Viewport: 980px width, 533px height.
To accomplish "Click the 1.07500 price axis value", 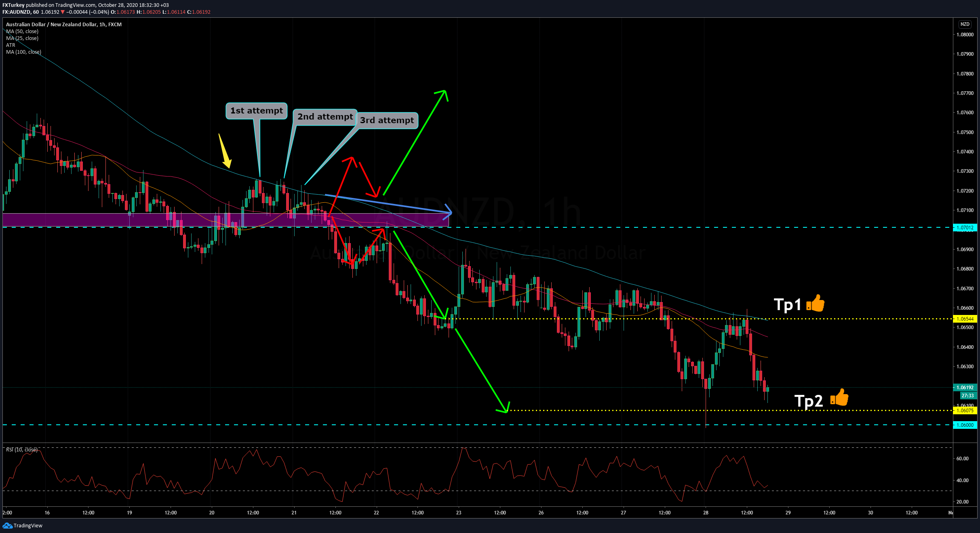I will [965, 132].
